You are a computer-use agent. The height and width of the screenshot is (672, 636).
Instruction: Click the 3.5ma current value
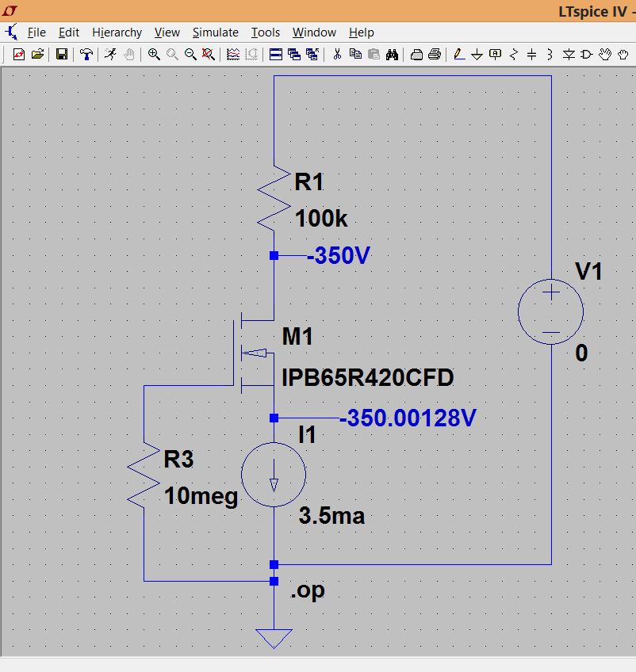point(331,516)
